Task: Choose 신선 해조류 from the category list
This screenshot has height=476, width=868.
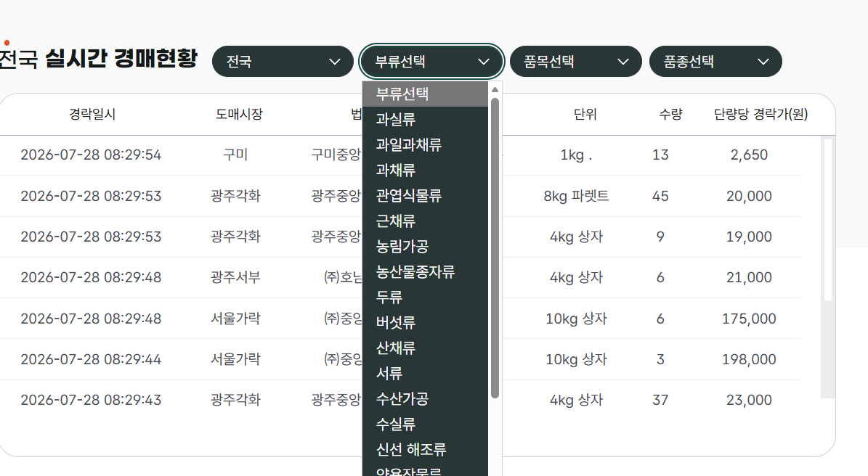Action: pos(425,450)
